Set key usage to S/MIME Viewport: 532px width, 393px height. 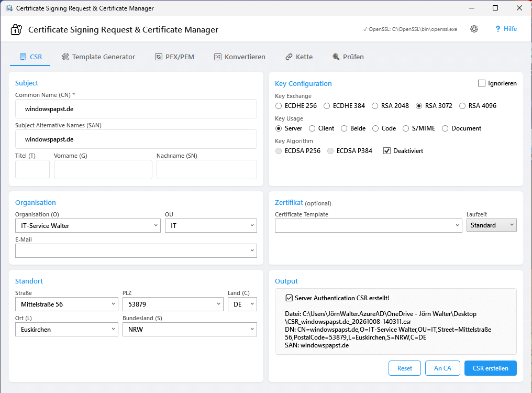[x=406, y=128]
